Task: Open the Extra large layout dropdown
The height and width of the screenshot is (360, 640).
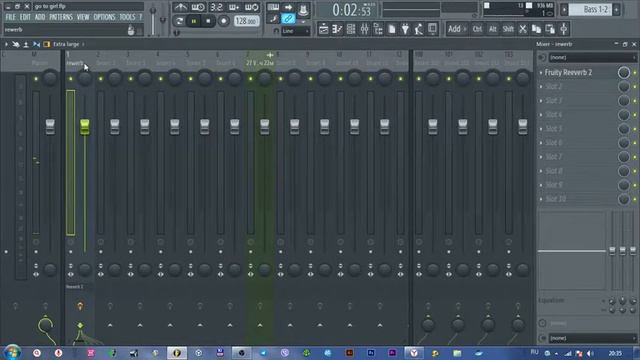Action: [x=69, y=44]
